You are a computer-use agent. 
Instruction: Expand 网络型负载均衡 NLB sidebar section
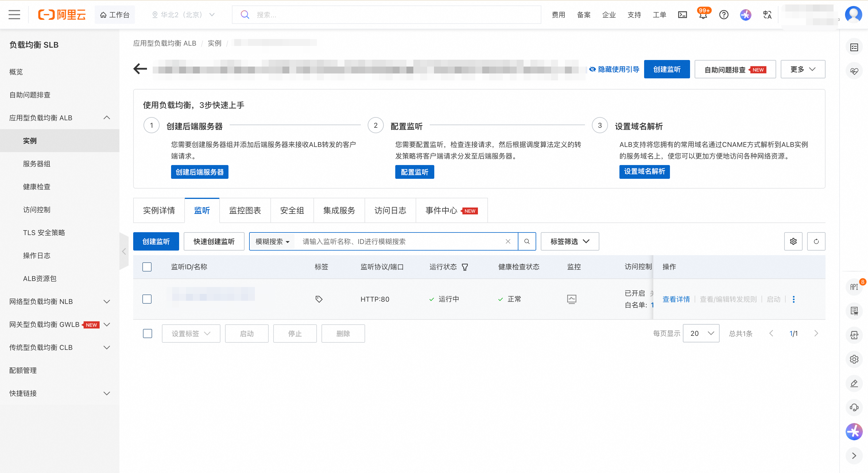pyautogui.click(x=60, y=302)
